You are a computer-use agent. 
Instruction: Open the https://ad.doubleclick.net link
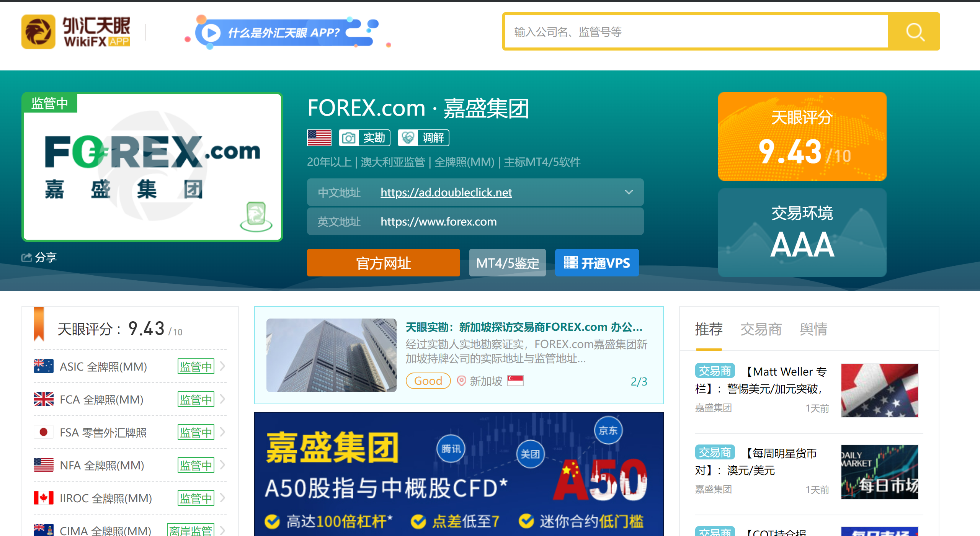[446, 192]
